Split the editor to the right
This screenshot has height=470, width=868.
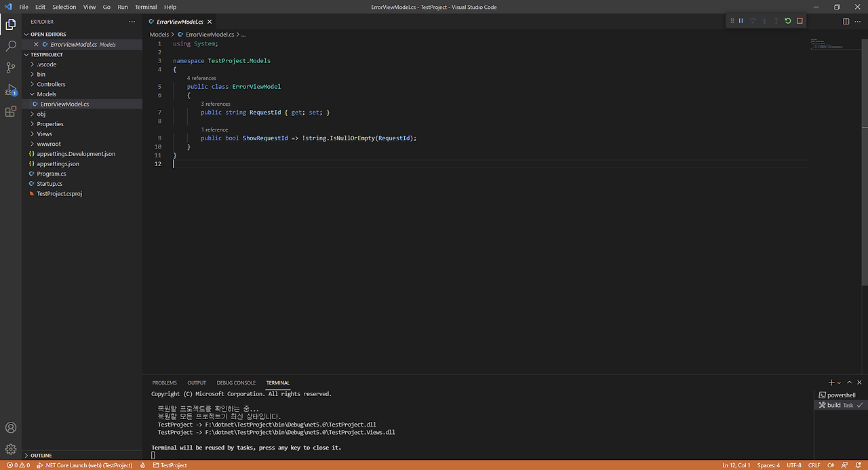[846, 21]
